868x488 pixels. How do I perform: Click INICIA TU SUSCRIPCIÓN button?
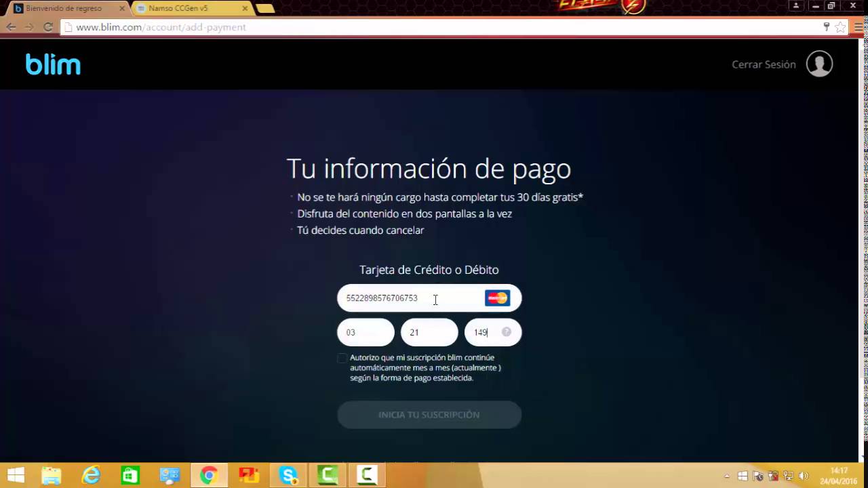click(429, 415)
